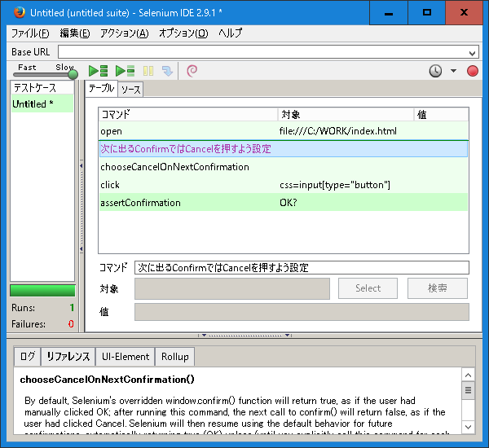Image resolution: width=489 pixels, height=448 pixels.
Task: Play entire test suite icon
Action: tap(99, 71)
